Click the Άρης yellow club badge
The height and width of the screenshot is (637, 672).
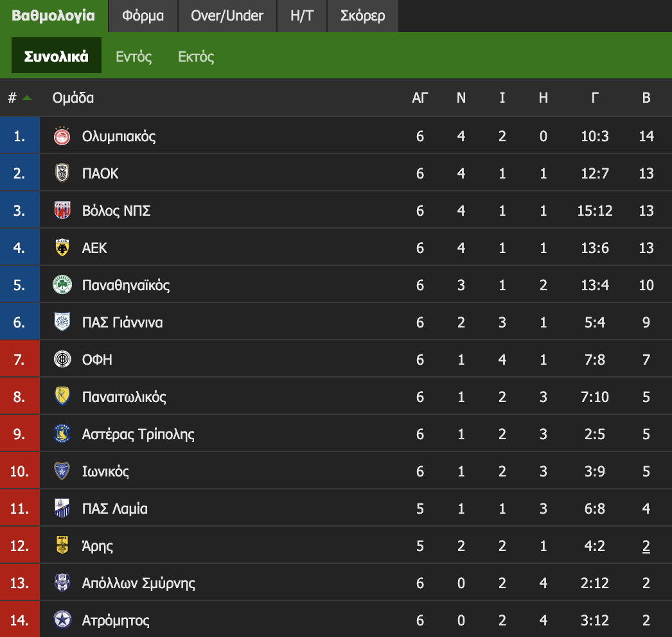(x=62, y=546)
